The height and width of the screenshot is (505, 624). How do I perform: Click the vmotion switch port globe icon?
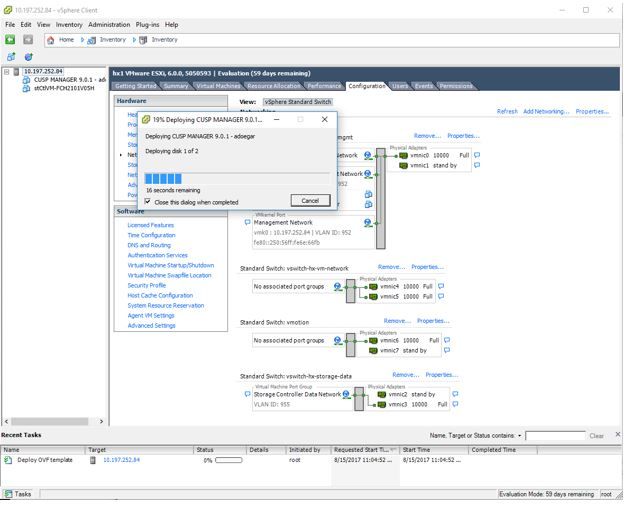click(338, 341)
